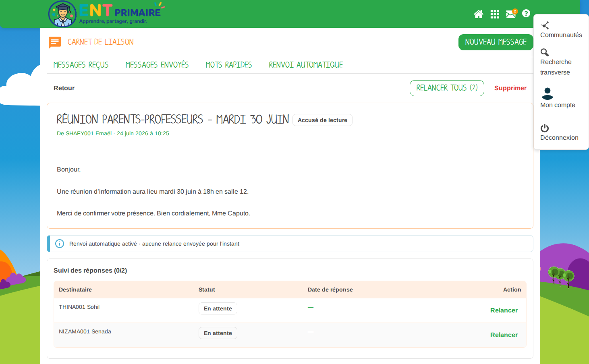Click the En attente status for NIZAMA001 Senada
Image resolution: width=589 pixels, height=364 pixels.
pyautogui.click(x=218, y=333)
